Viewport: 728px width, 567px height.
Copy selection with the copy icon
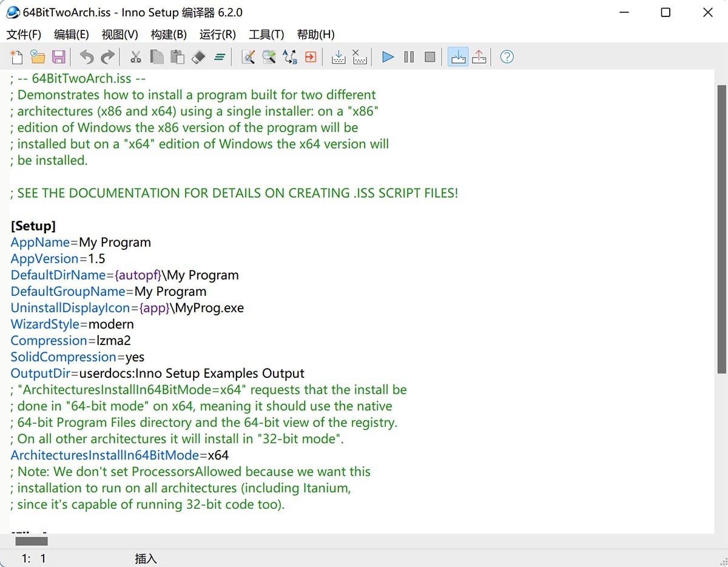tap(157, 57)
